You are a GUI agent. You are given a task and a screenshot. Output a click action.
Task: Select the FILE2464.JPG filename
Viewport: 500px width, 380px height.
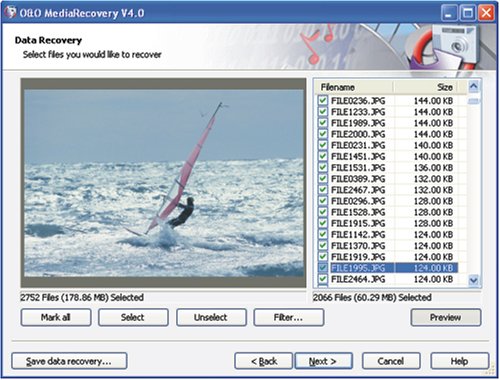point(358,279)
